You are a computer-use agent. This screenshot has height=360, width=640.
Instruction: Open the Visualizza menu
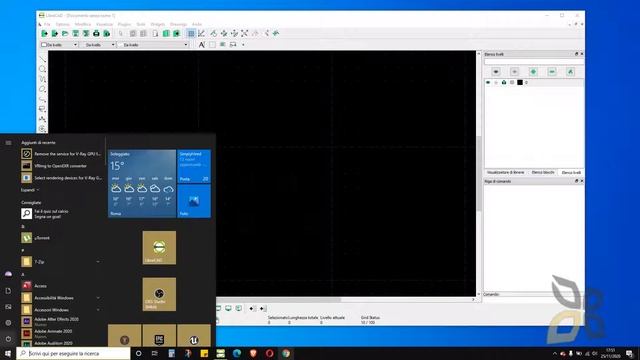point(104,24)
